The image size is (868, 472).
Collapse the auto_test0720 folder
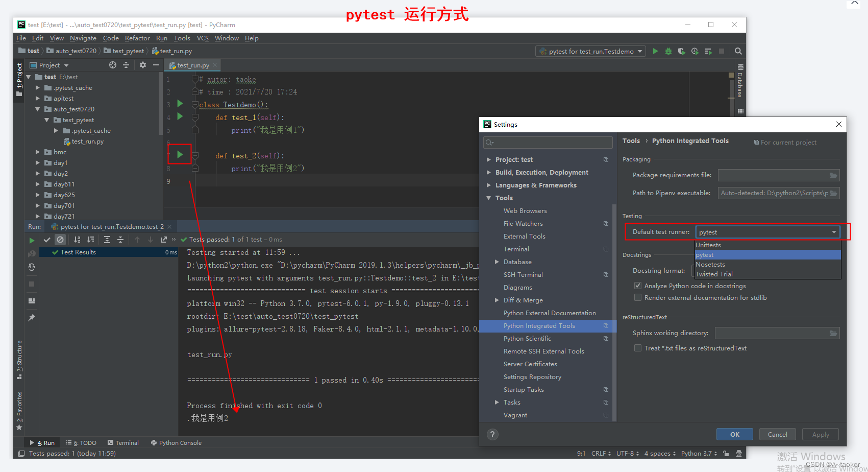coord(37,109)
